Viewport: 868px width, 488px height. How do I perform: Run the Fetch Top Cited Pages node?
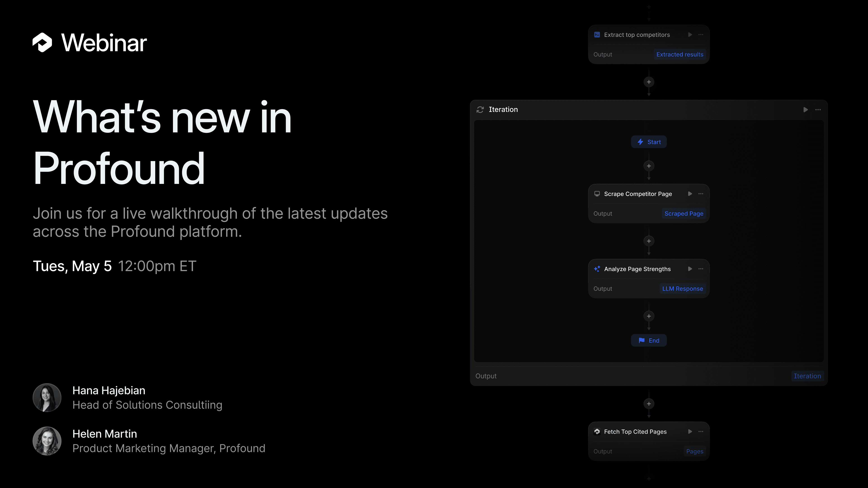pos(690,432)
